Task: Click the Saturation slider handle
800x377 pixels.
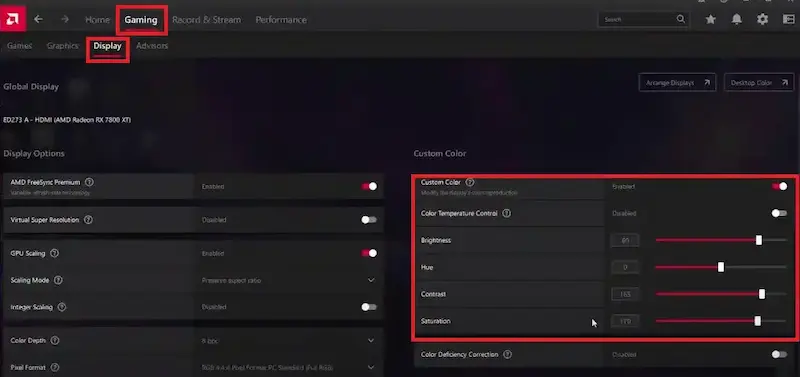Action: click(x=758, y=321)
